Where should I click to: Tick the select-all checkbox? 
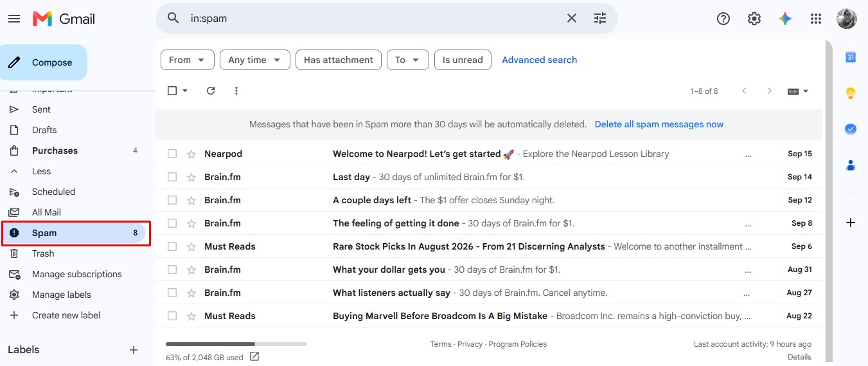click(172, 91)
